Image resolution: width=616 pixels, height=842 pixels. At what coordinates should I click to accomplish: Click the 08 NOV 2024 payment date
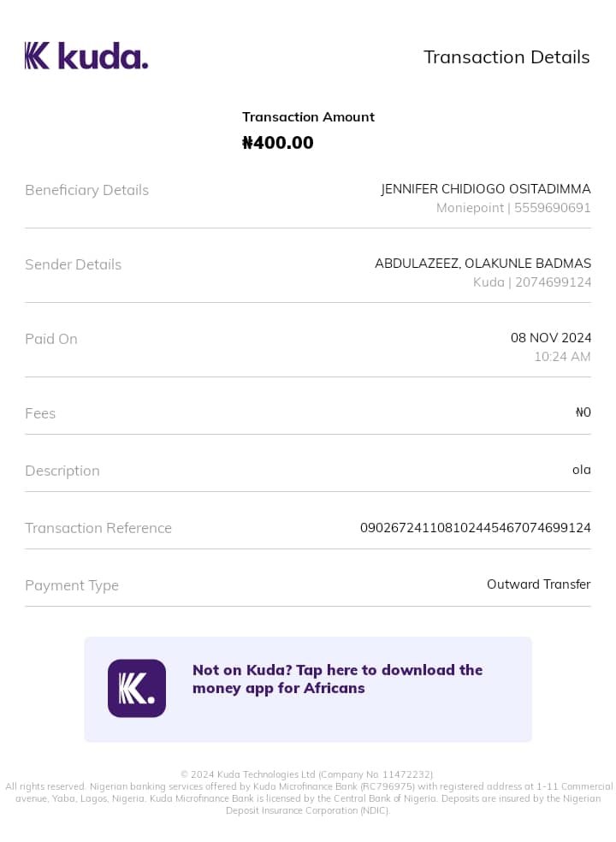coord(550,338)
